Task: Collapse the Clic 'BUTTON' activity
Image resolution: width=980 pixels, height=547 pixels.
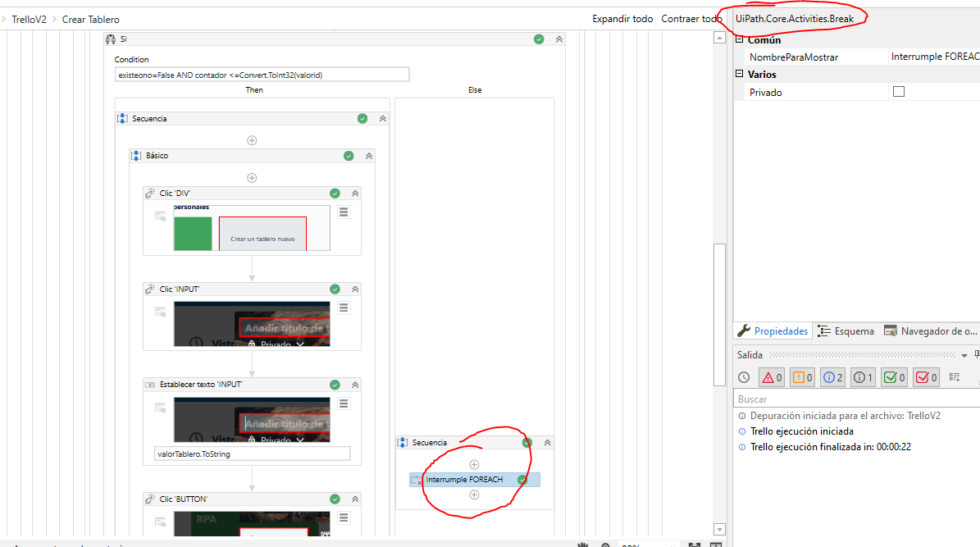Action: click(x=356, y=499)
